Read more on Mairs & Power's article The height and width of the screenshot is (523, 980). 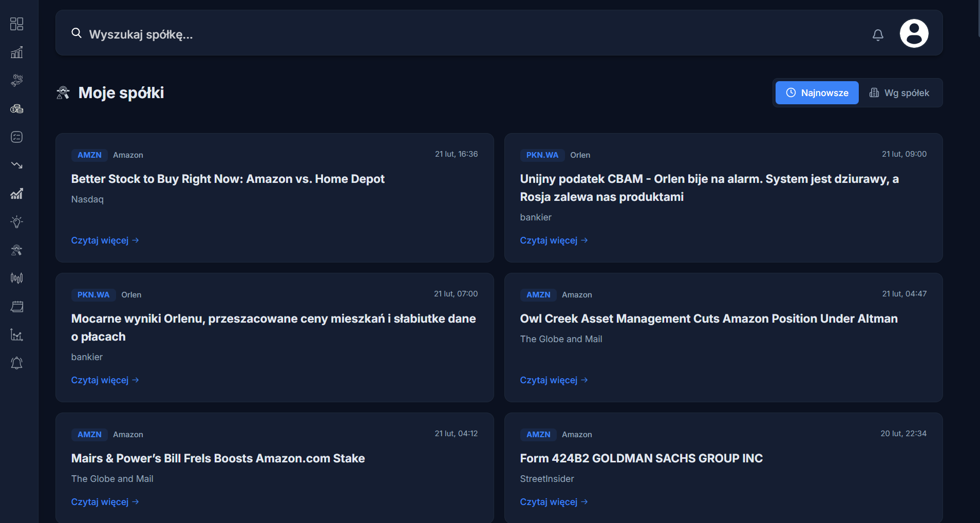[x=105, y=502]
